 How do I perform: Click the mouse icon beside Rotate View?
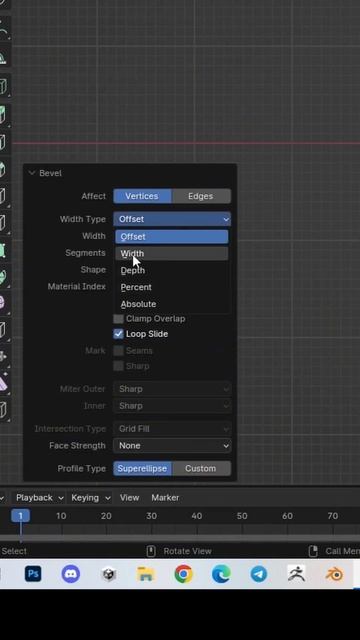coord(151,551)
